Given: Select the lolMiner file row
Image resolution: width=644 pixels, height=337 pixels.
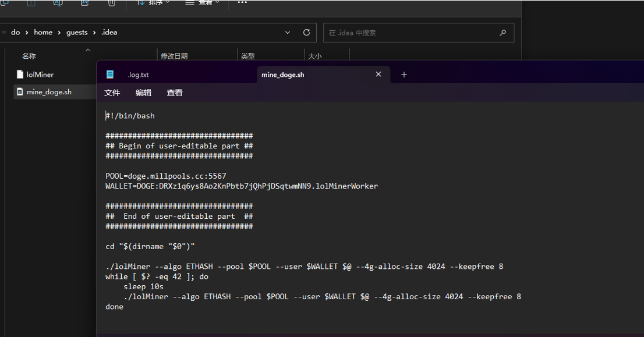Looking at the screenshot, I should pyautogui.click(x=55, y=75).
